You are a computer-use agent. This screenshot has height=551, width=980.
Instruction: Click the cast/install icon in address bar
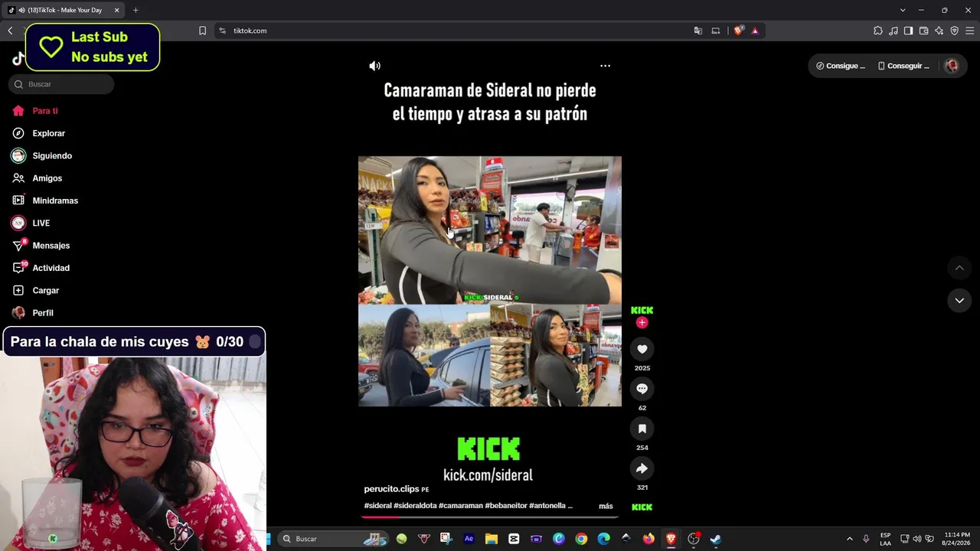pyautogui.click(x=716, y=31)
